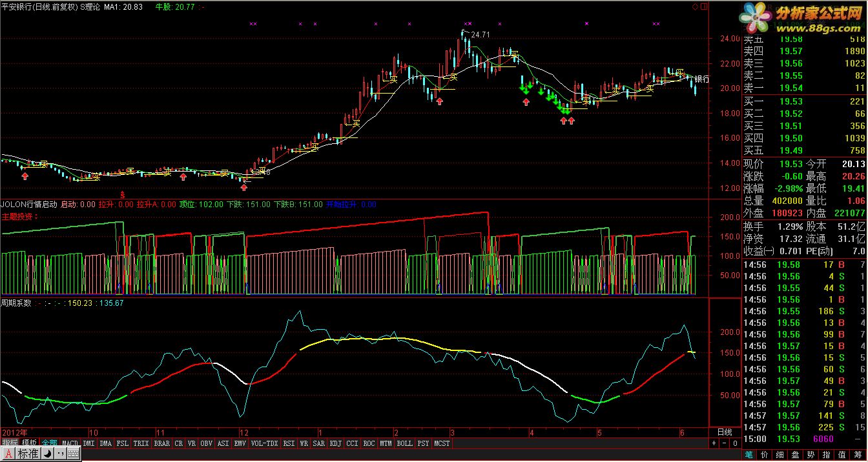Viewport: 868px width, 462px height.
Task: Select the DMA indicator tab
Action: (105, 443)
